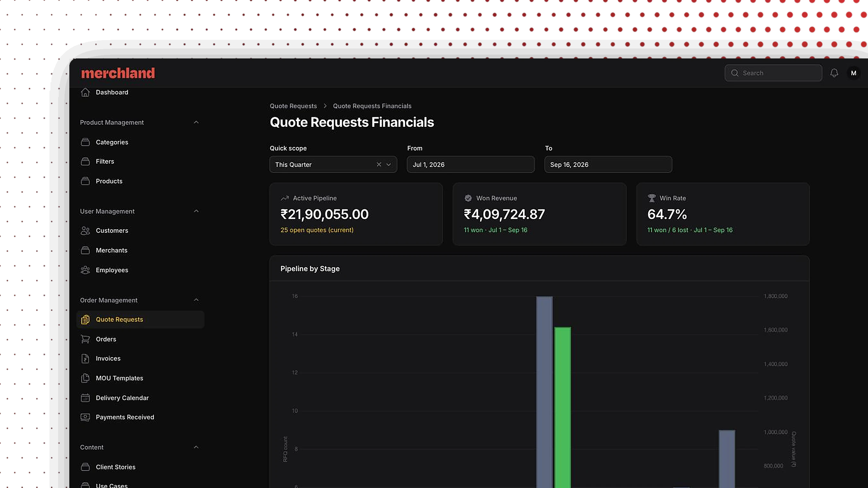Open the From date field Jul 1, 2026
Image resolution: width=868 pixels, height=488 pixels.
[470, 164]
